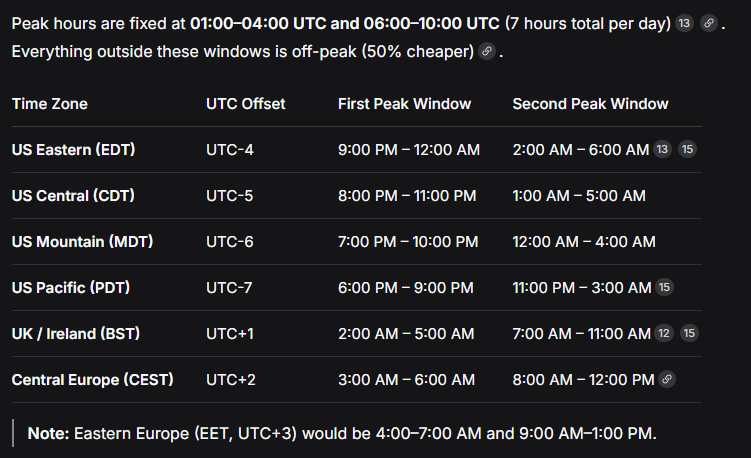This screenshot has width=751, height=458.
Task: Open the link icon after off-peak 50% cheaper
Action: point(487,51)
